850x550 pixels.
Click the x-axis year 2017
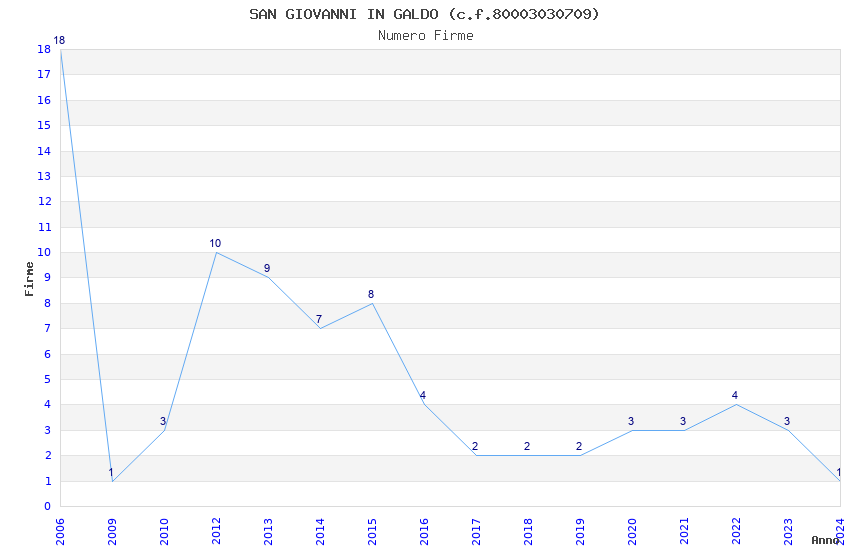[x=476, y=531]
